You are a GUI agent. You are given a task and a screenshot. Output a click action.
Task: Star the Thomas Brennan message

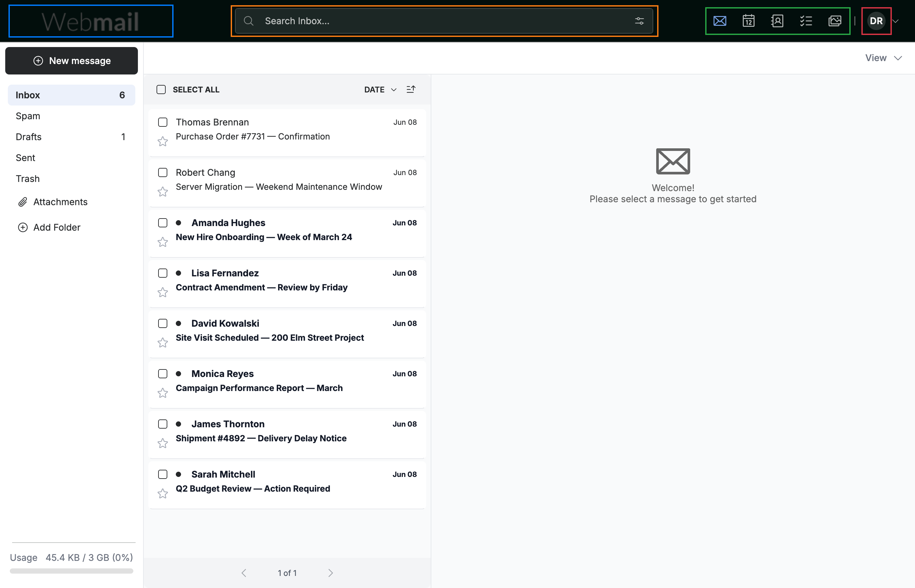(x=163, y=141)
